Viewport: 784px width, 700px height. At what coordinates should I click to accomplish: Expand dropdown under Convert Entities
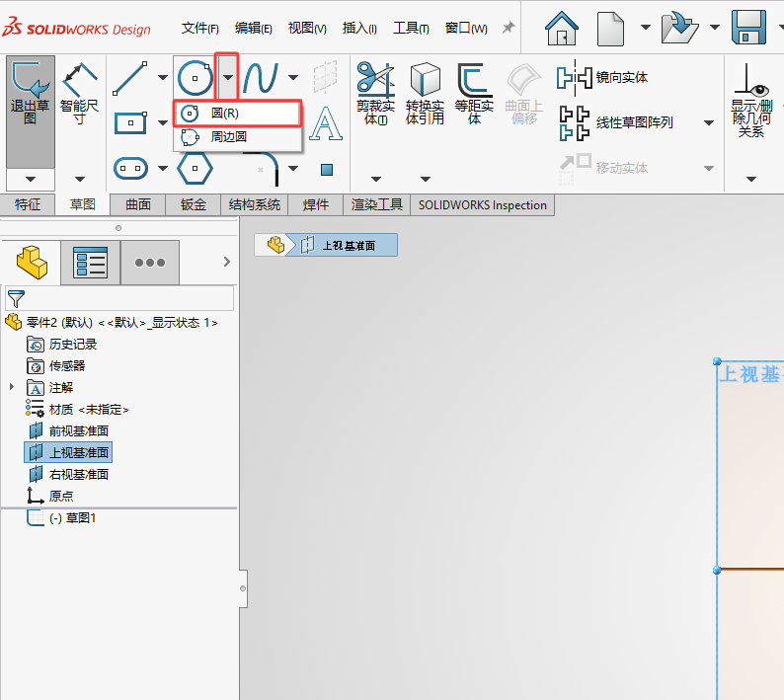click(425, 179)
